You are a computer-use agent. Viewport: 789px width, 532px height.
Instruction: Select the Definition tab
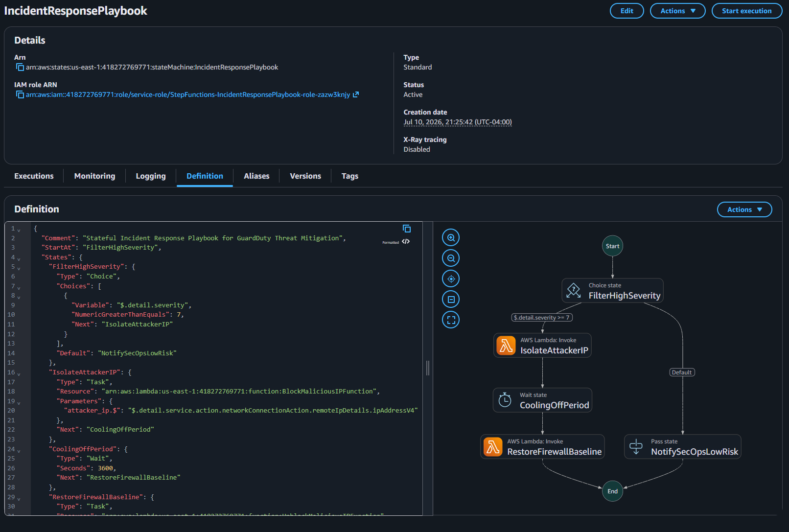205,176
